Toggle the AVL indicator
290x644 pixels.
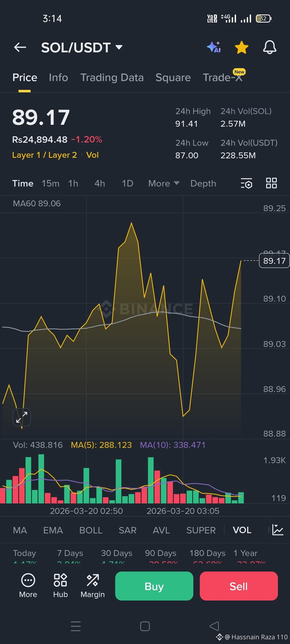pyautogui.click(x=161, y=530)
